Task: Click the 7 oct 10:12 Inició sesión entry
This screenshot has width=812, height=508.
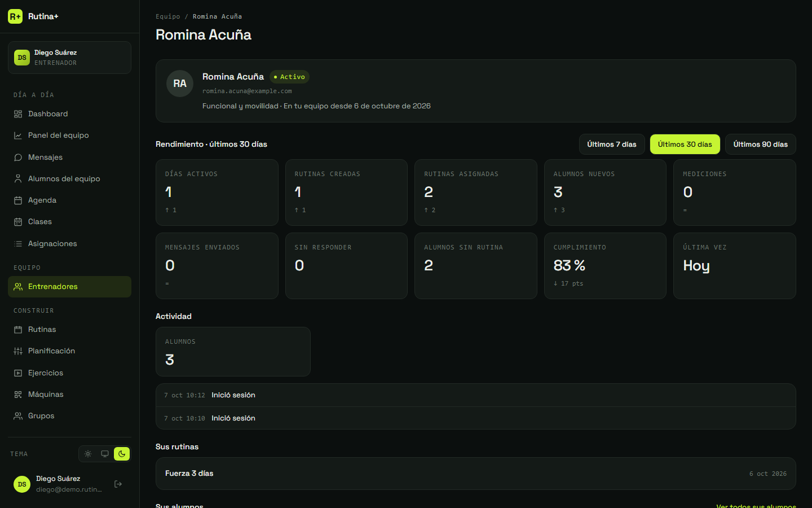Action: pyautogui.click(x=476, y=395)
